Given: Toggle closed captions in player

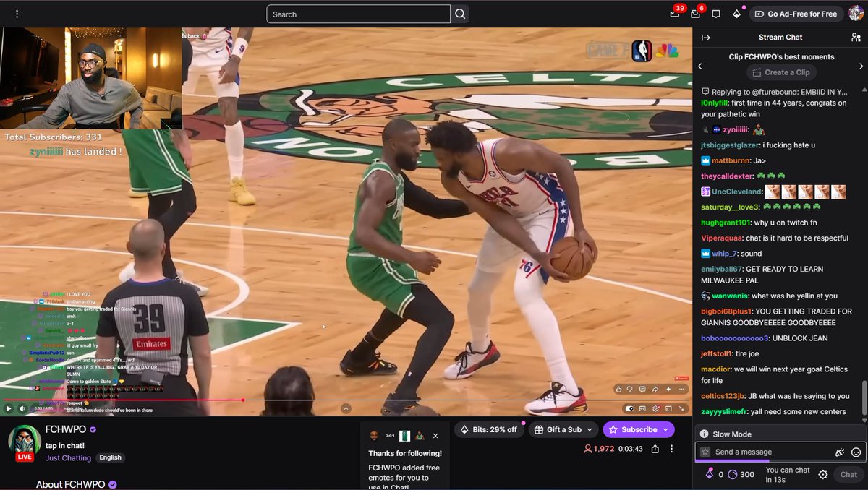Looking at the screenshot, I should point(642,408).
